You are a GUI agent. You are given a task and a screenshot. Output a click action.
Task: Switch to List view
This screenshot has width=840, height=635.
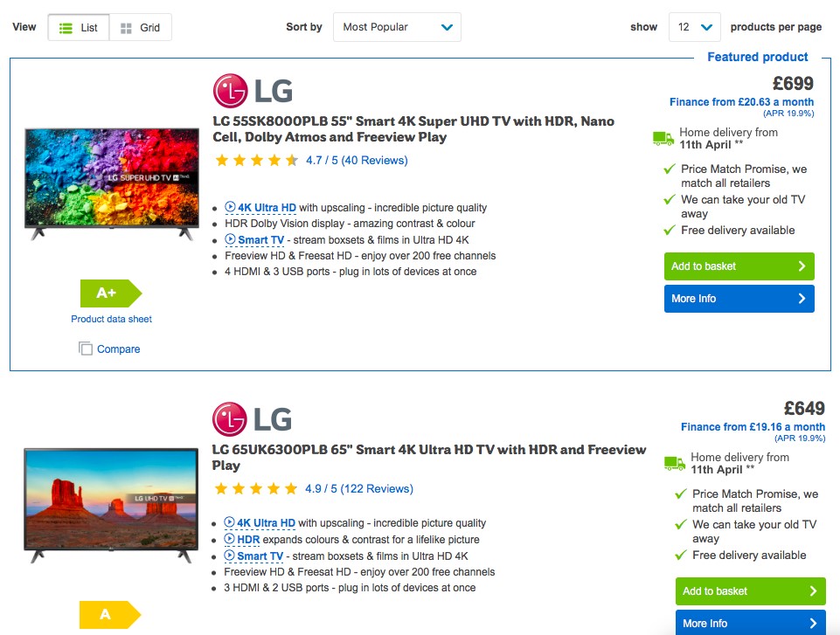(x=79, y=27)
